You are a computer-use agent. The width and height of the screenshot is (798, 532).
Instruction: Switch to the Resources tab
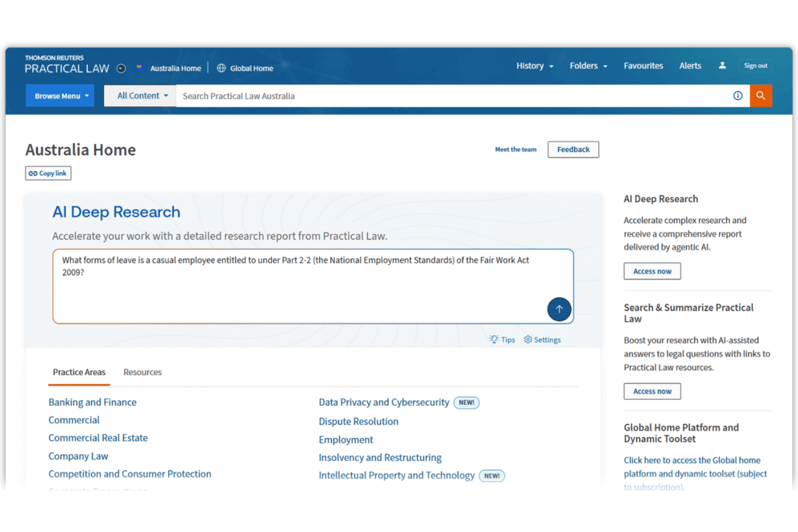142,372
